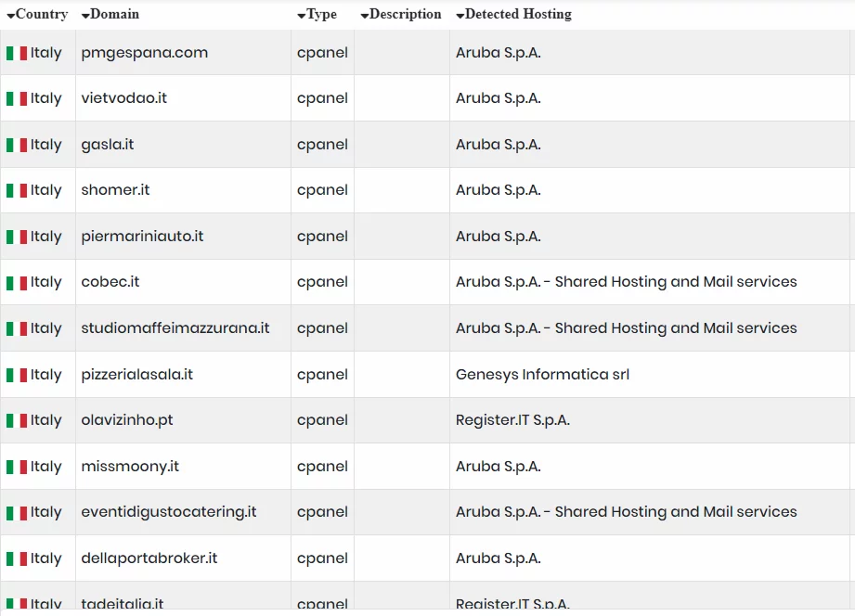Select the cpanel type for gasla.it
The height and width of the screenshot is (616, 855).
[x=322, y=145]
